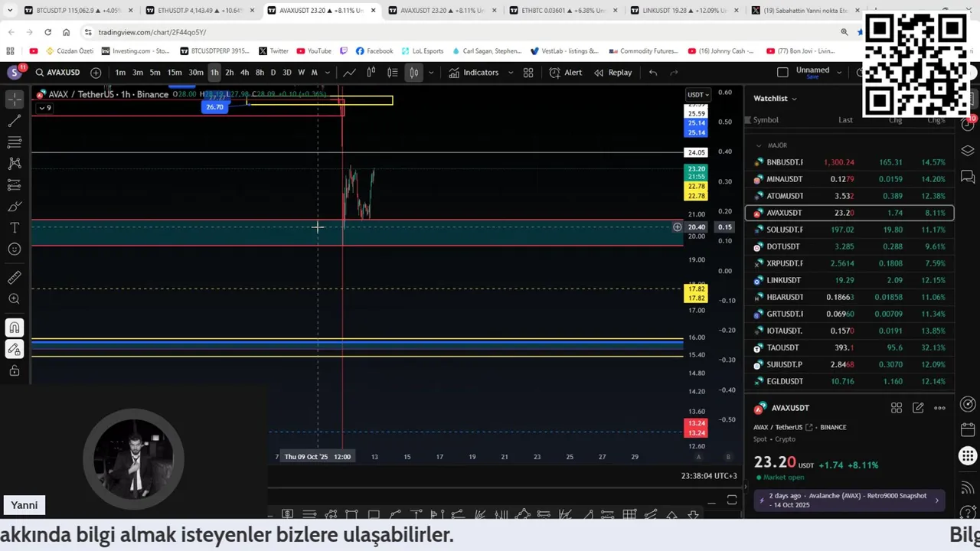Select the crosshair cursor tool

[15, 99]
